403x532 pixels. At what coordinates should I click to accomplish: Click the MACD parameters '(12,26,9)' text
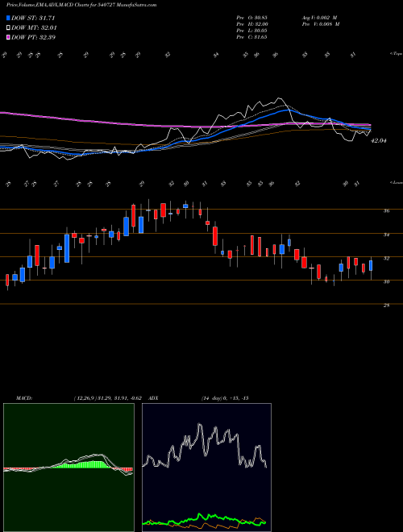pyautogui.click(x=85, y=398)
